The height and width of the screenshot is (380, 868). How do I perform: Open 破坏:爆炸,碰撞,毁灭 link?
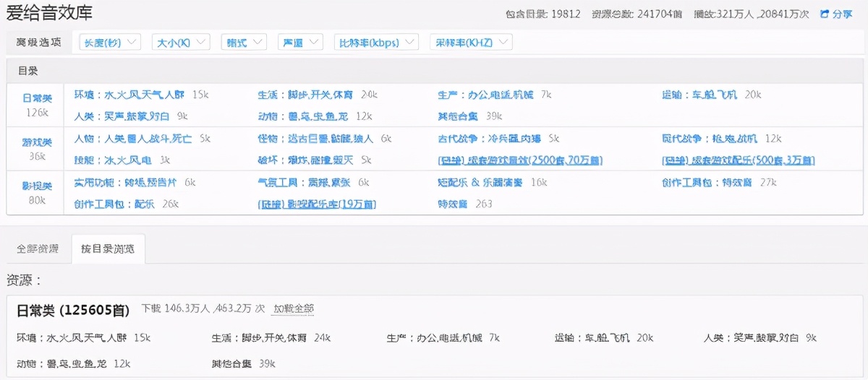[x=306, y=160]
